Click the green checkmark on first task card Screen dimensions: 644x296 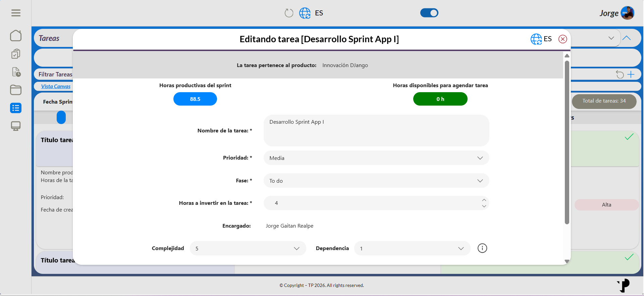[x=629, y=137]
